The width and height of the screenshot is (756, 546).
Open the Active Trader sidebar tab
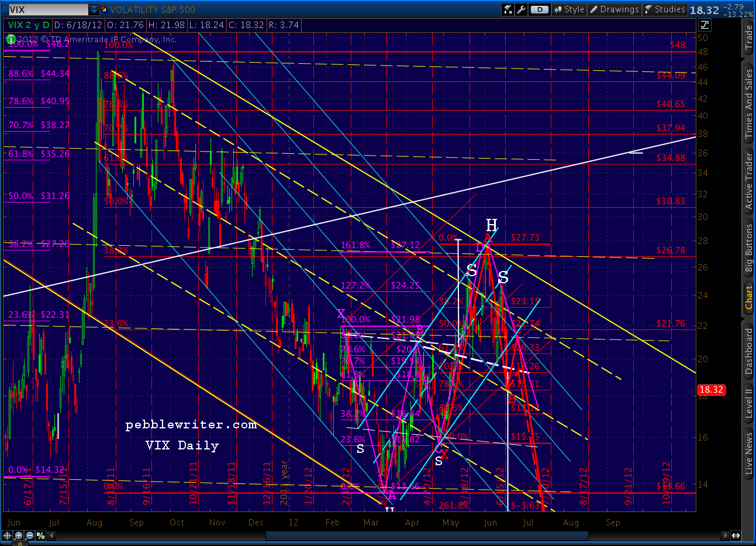(748, 181)
